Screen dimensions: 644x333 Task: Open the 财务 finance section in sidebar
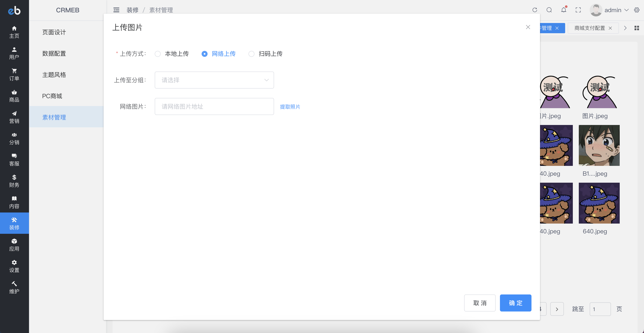(x=14, y=181)
